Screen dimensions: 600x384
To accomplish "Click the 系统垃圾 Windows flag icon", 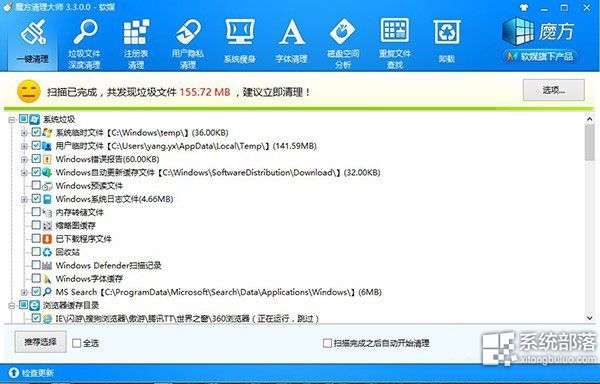I will click(x=34, y=119).
